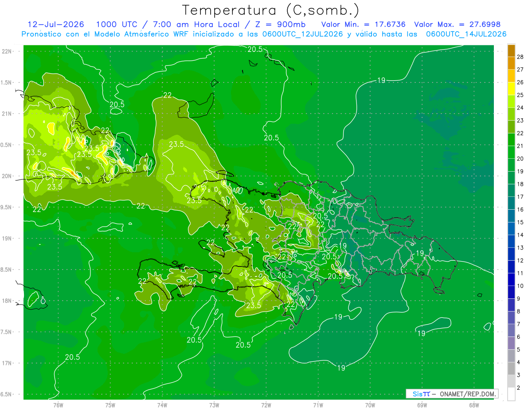The width and height of the screenshot is (532, 411).
Task: Click the '18N' latitude axis label
Action: click(x=8, y=301)
